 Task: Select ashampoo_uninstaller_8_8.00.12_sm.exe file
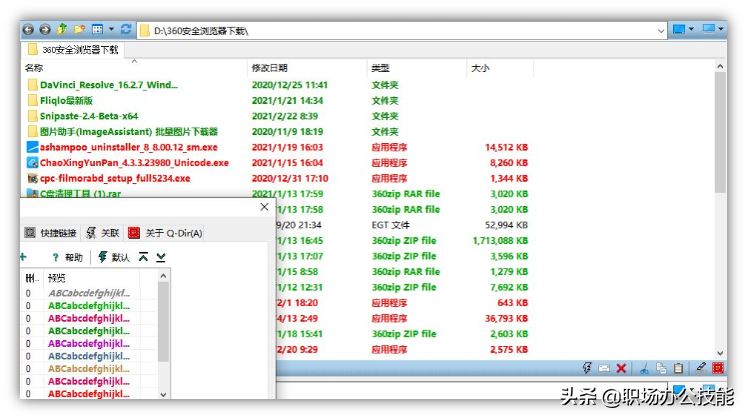click(x=129, y=147)
